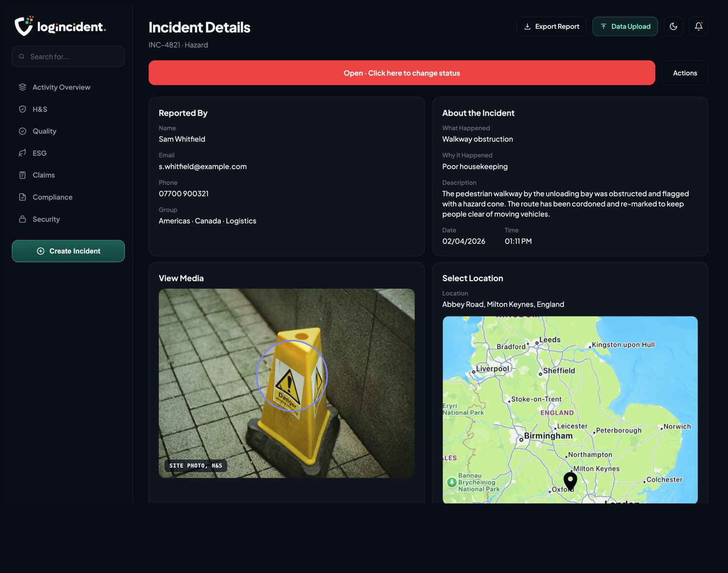This screenshot has width=728, height=573.
Task: Click the search magnifier icon
Action: pos(22,57)
